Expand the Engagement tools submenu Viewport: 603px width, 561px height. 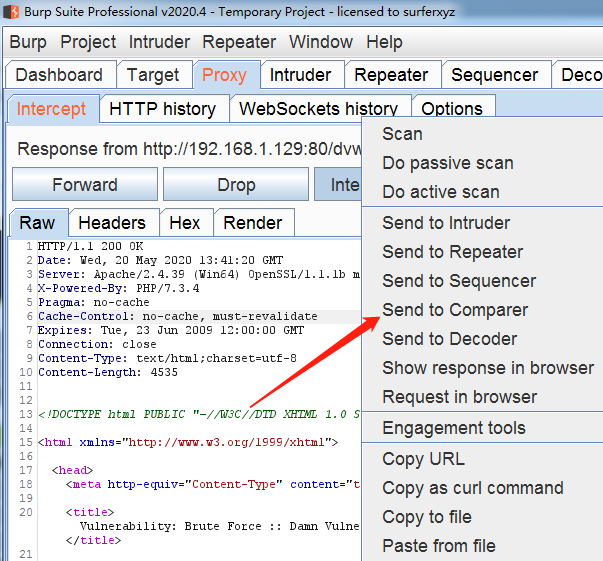483,428
